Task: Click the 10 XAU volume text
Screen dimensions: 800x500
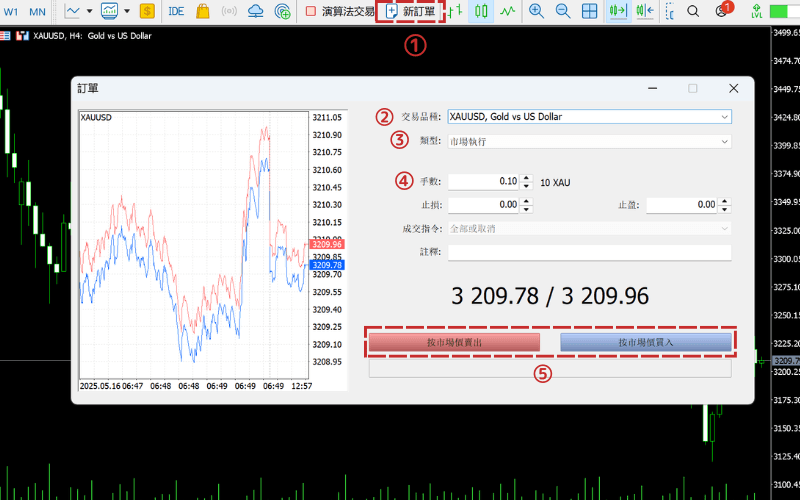Action: point(555,183)
